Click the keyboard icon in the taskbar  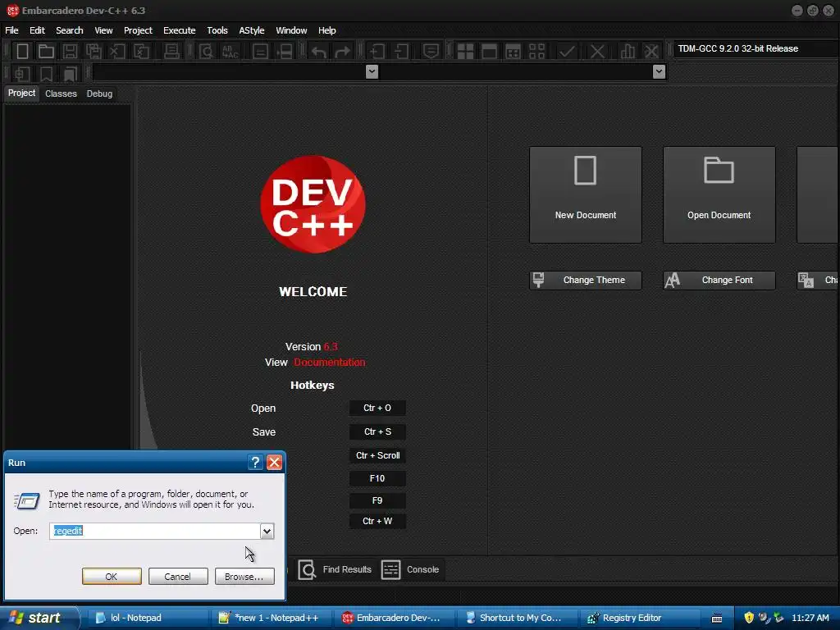pyautogui.click(x=717, y=619)
